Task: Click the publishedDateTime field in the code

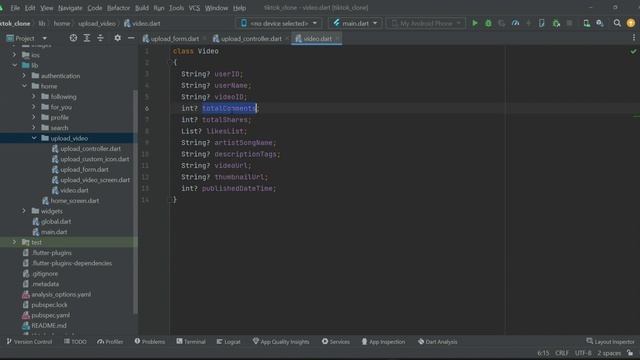Action: pyautogui.click(x=237, y=189)
